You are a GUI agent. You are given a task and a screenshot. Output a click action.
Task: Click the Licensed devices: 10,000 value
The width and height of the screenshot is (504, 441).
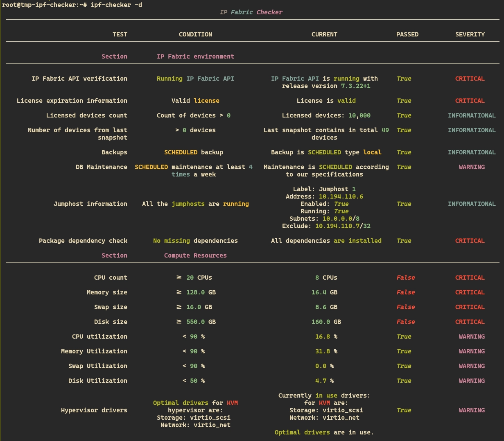[x=326, y=115]
